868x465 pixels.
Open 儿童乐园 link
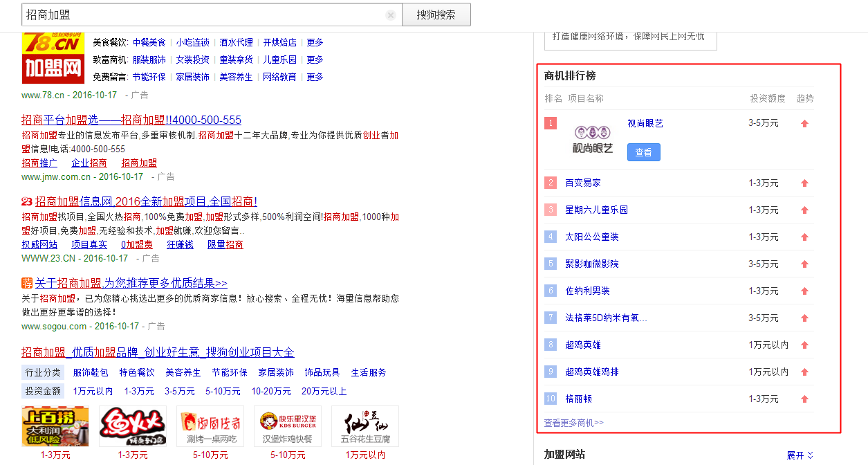click(280, 60)
